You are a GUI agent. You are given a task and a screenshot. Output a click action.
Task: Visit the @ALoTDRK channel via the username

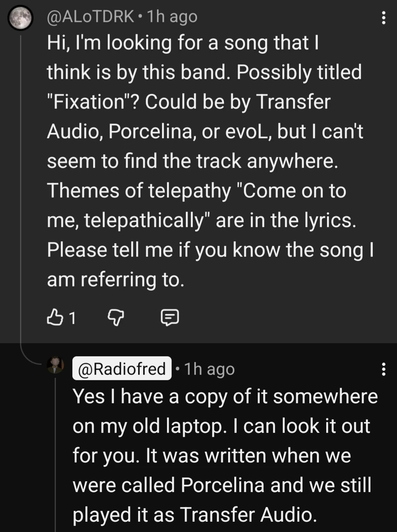tap(90, 17)
